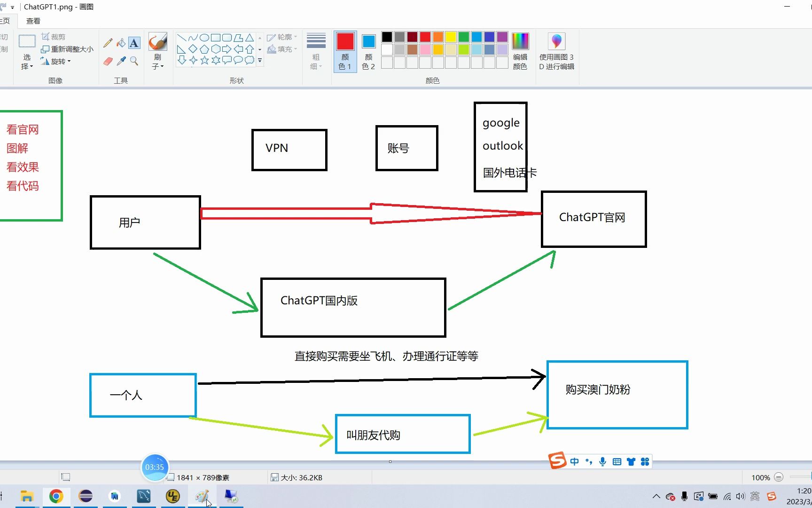Choose the Pentagon shape
812x508 pixels.
click(204, 49)
